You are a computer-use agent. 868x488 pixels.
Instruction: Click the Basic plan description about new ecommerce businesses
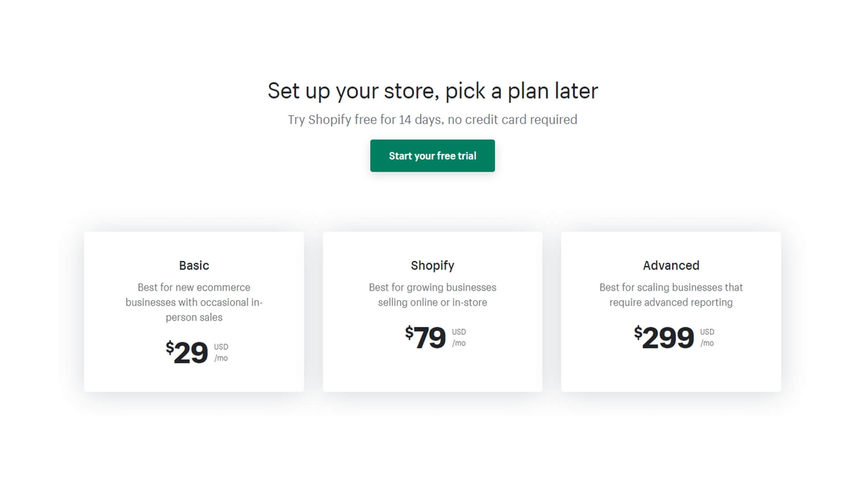(x=194, y=302)
